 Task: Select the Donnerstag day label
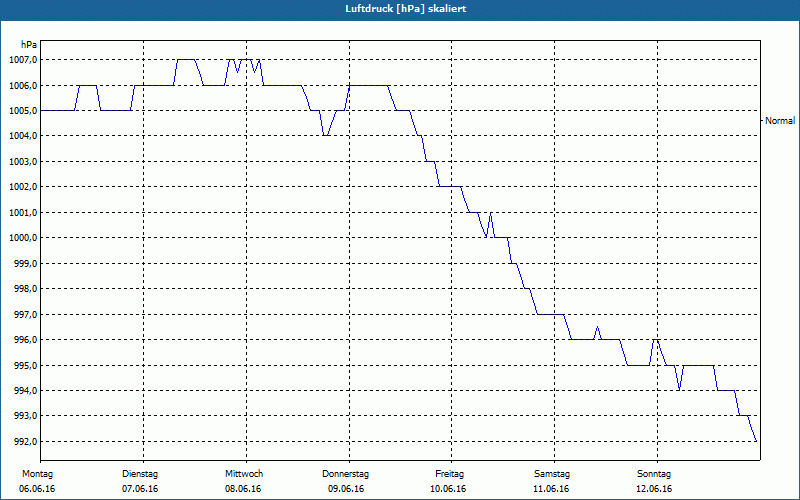coord(345,474)
